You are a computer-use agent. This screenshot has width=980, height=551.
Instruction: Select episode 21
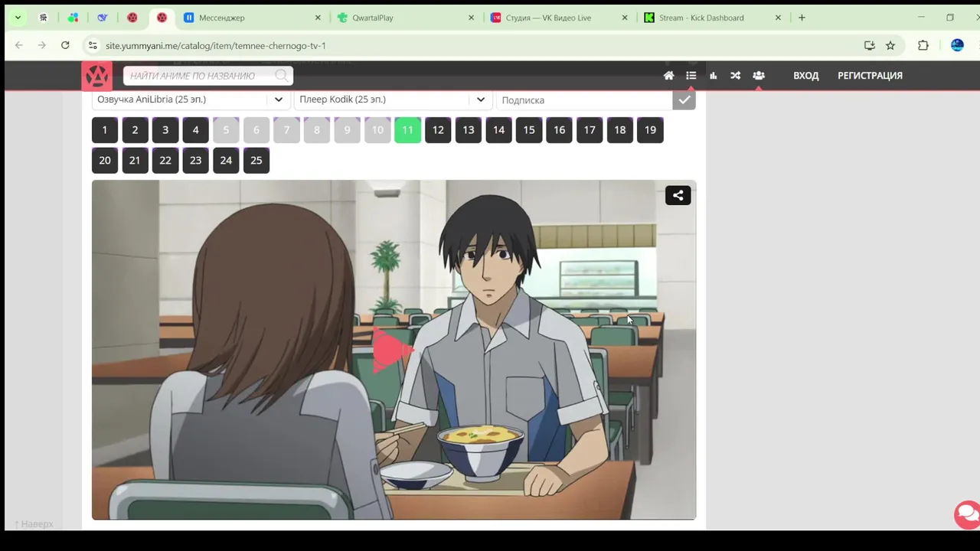(135, 161)
